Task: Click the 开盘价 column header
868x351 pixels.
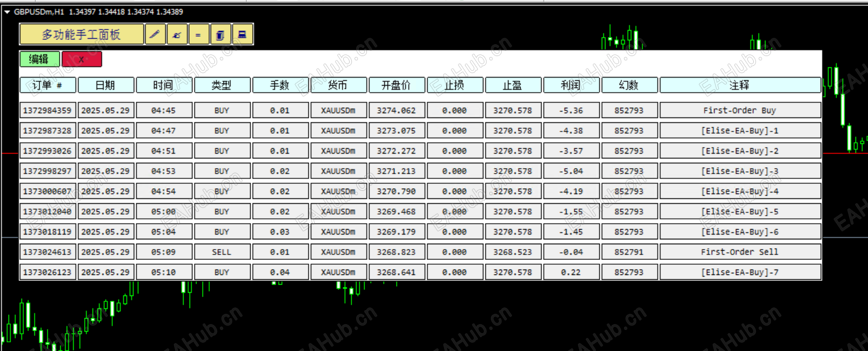Action: [x=397, y=85]
